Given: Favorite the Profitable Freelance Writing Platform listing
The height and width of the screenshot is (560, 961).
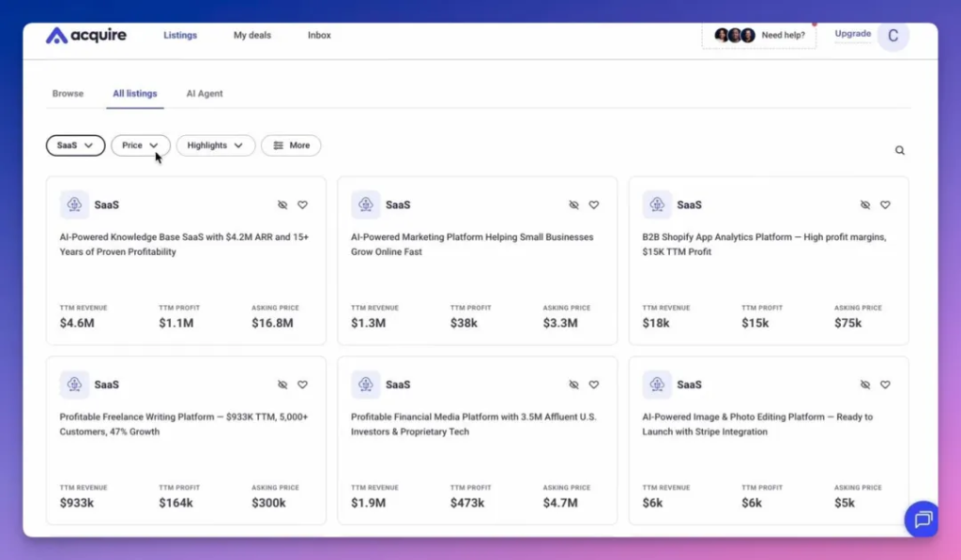Looking at the screenshot, I should click(x=302, y=385).
